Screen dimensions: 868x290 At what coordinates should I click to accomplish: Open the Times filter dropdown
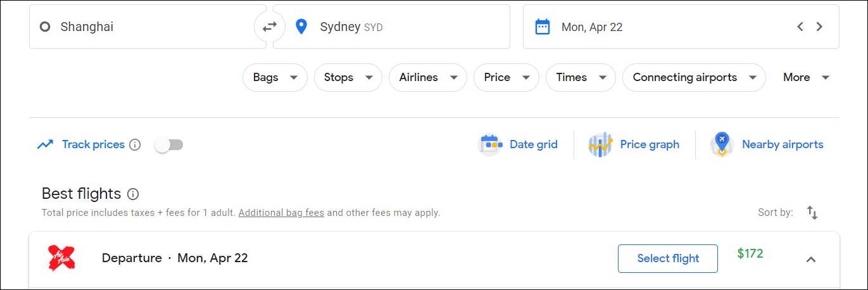(581, 77)
